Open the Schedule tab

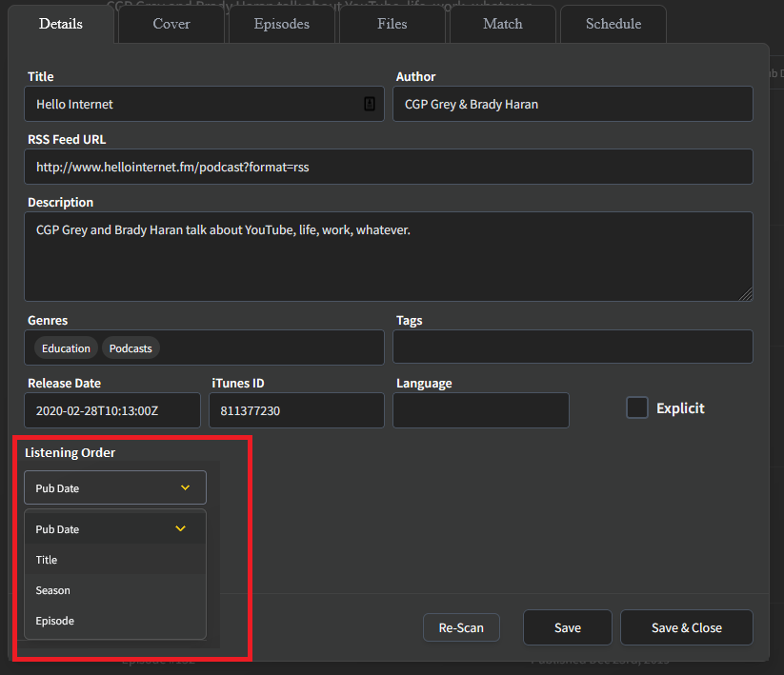coord(613,24)
